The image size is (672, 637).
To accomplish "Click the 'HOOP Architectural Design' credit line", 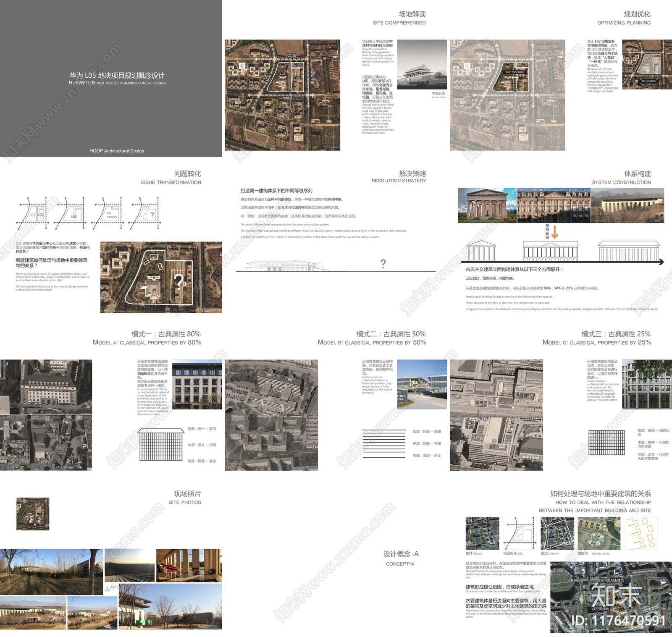I will point(117,151).
